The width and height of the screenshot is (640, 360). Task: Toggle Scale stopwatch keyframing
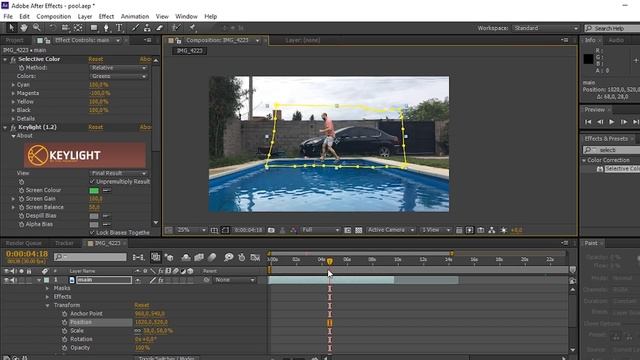[64, 331]
